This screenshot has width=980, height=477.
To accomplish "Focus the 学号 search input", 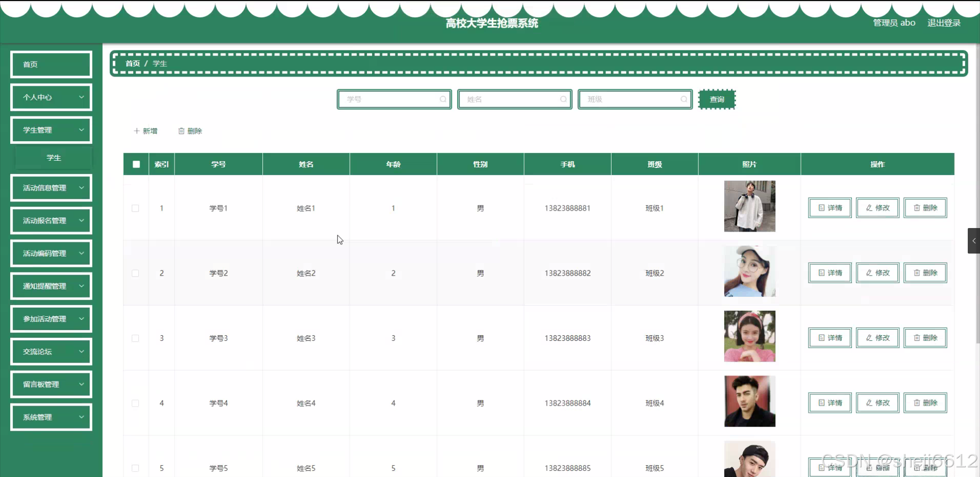I will click(394, 99).
